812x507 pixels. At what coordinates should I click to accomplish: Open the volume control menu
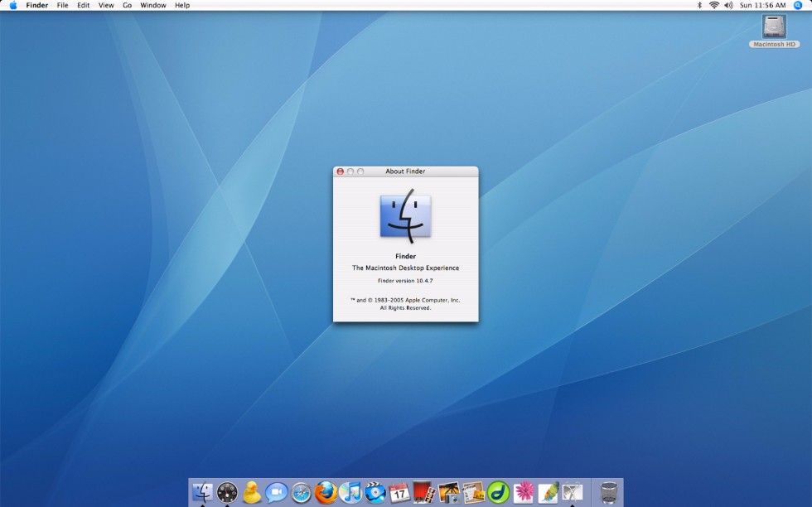(x=728, y=5)
